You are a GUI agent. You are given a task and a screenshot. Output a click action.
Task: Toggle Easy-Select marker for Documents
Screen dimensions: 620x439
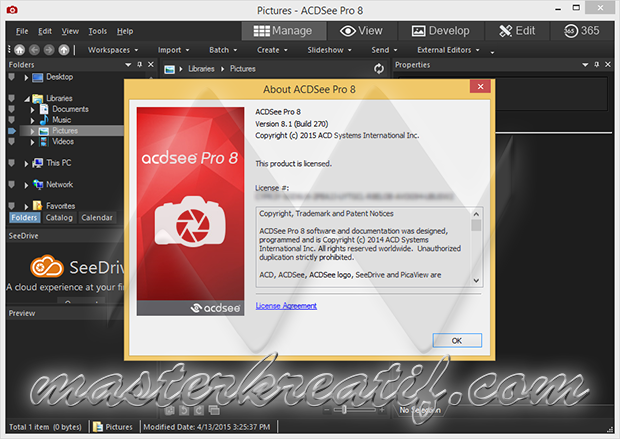point(11,109)
